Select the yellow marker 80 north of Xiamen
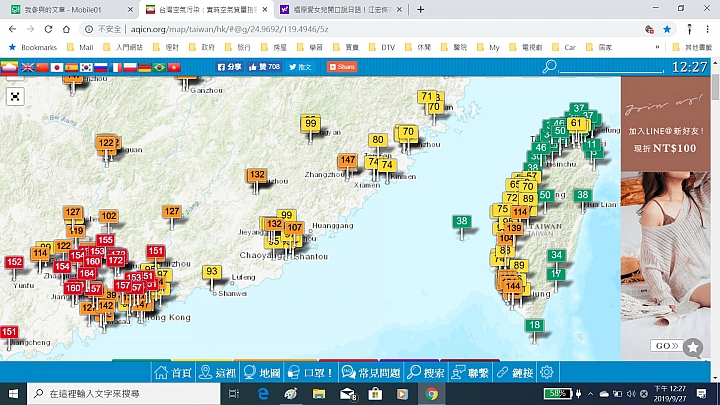720x405 pixels. [377, 140]
